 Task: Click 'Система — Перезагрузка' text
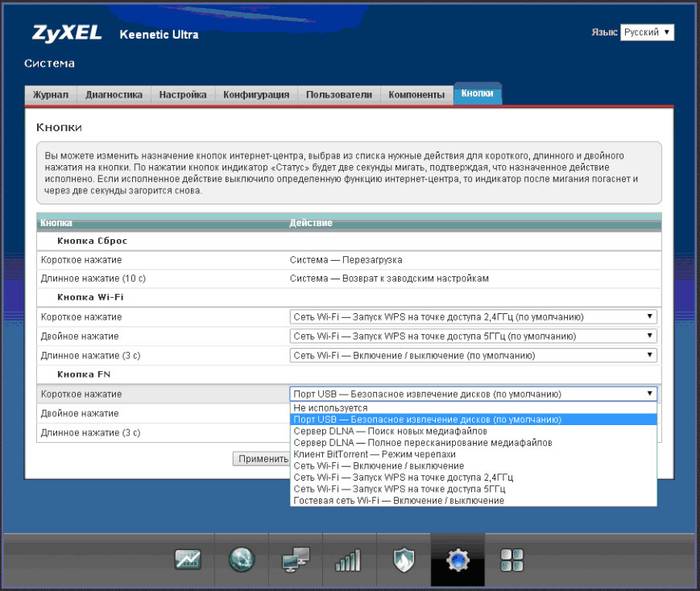tap(346, 260)
